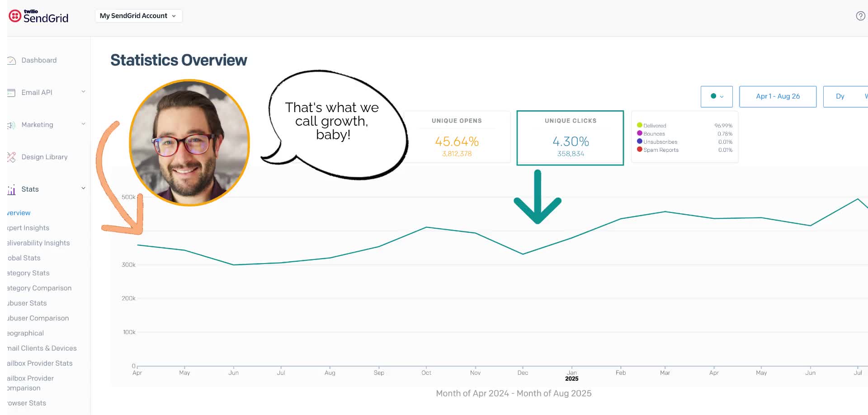Click the Twilio SendGrid logo

click(38, 16)
